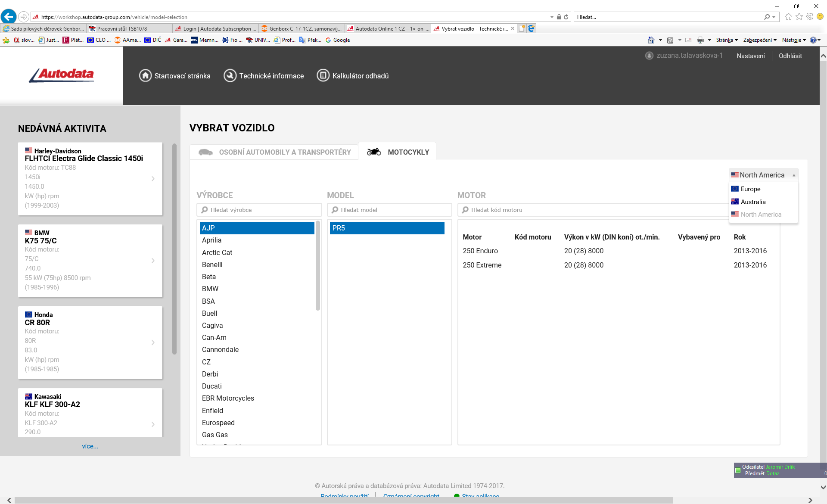
Task: Click the user avatar icon beside zuzana.talavaskova-1
Action: tap(649, 56)
